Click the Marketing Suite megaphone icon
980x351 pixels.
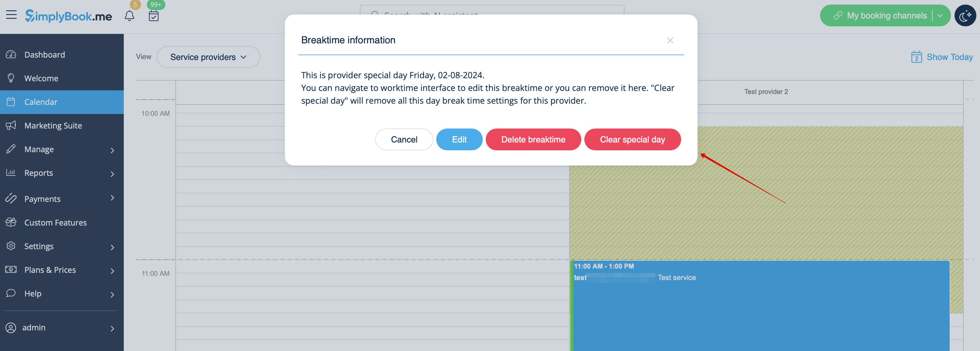[x=11, y=125]
